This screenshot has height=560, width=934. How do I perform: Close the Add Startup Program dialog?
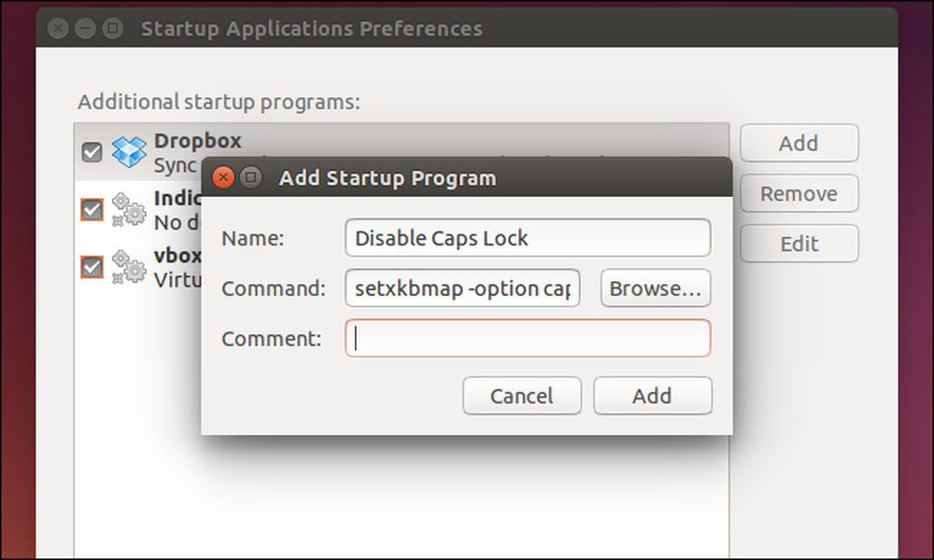click(223, 177)
